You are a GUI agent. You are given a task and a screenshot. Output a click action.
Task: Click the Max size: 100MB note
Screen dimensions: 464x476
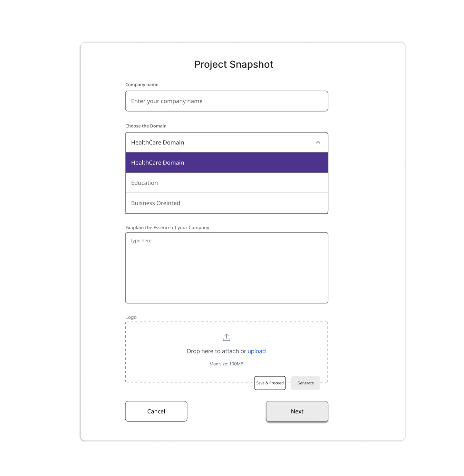point(227,364)
